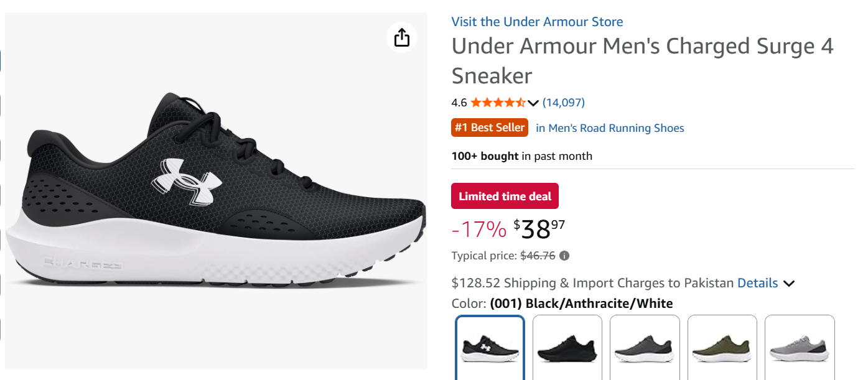Click the Limited time deal badge

coord(505,196)
